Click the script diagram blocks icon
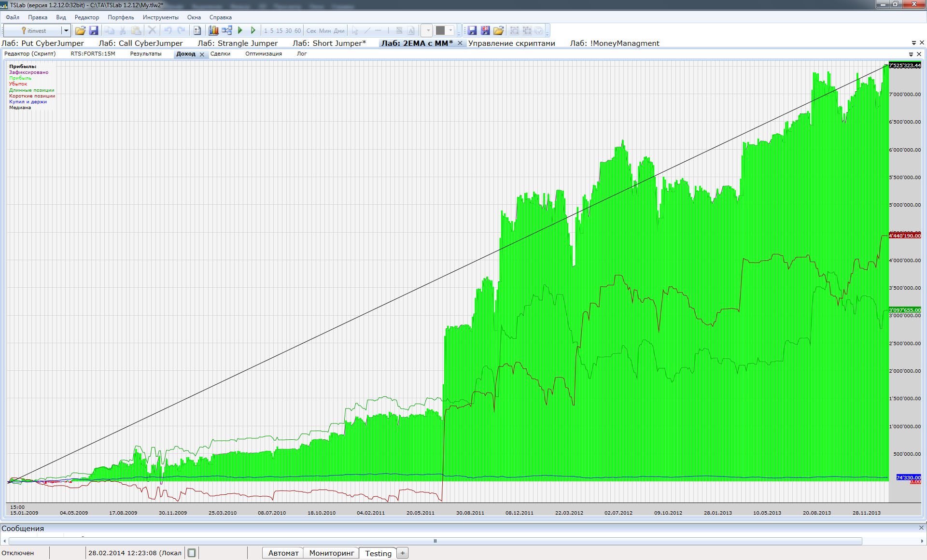Viewport: 927px width, 560px height. (227, 30)
